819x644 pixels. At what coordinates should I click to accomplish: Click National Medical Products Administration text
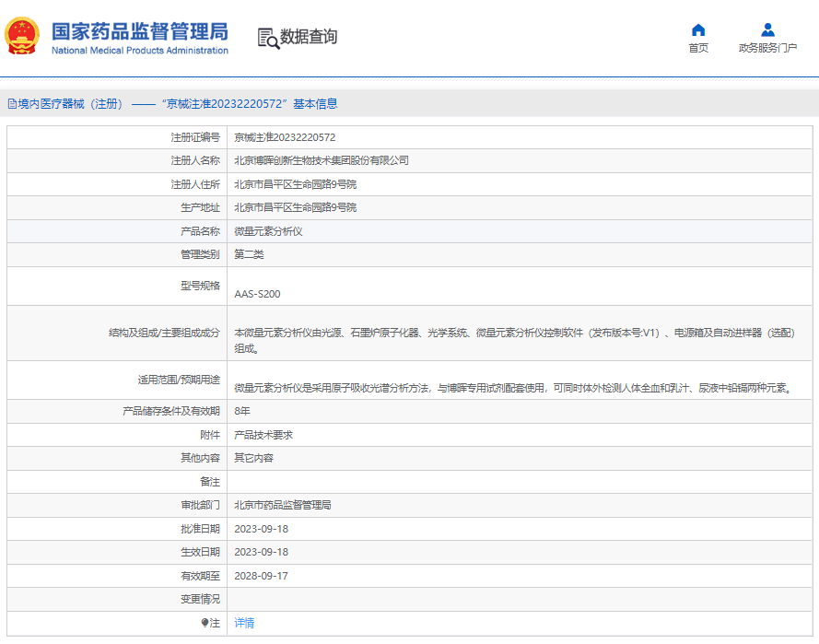pyautogui.click(x=140, y=50)
